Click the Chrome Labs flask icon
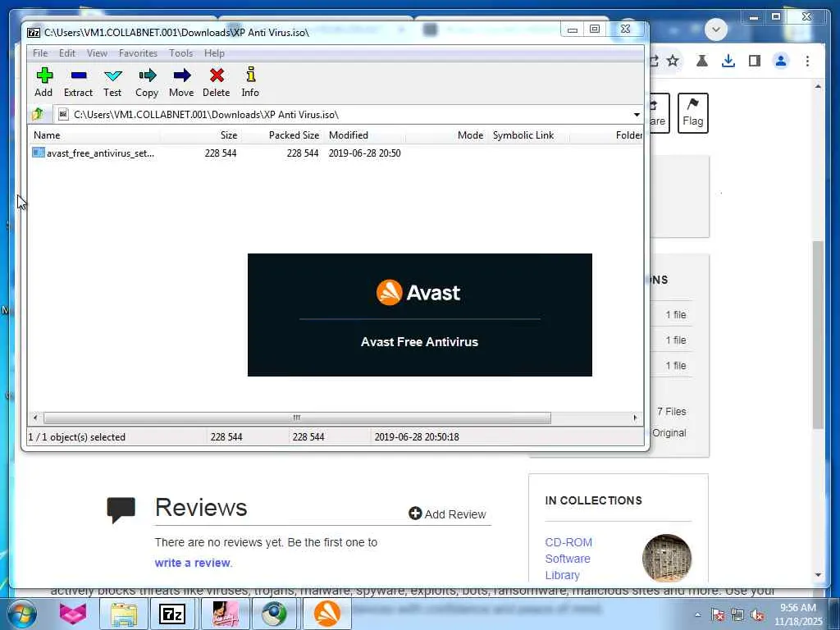 click(702, 61)
